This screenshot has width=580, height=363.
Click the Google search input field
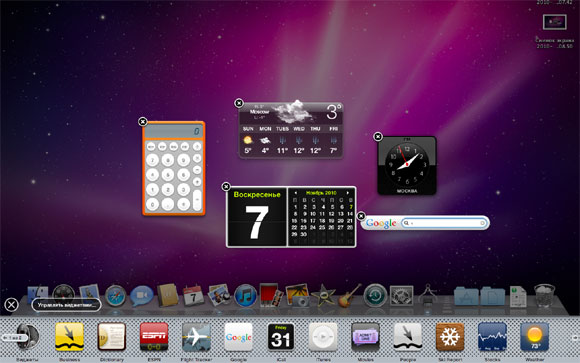click(444, 223)
